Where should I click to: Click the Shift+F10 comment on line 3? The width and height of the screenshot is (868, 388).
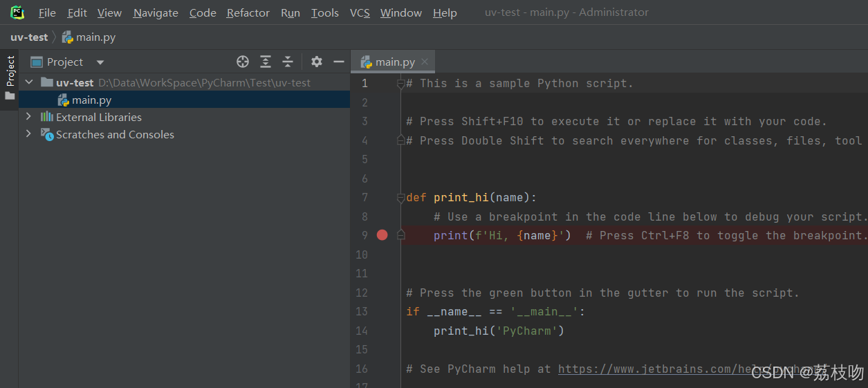point(616,121)
